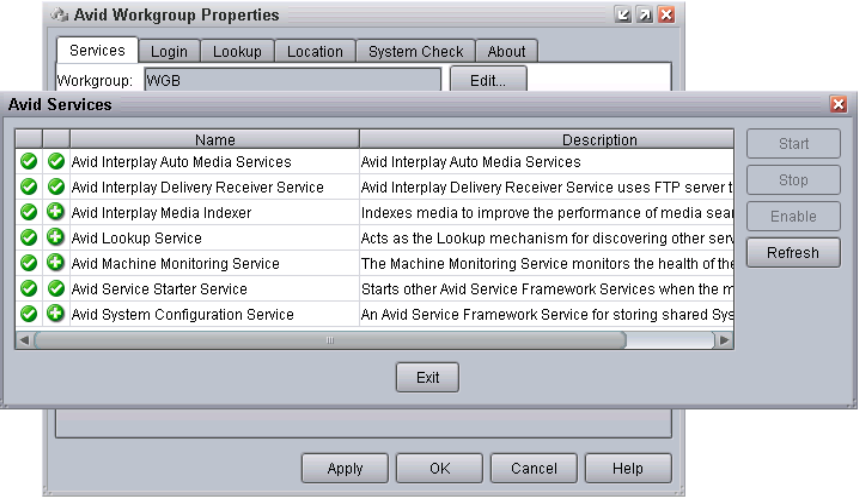Click description 'The Machine Monitoring Service monitors'

tap(546, 264)
